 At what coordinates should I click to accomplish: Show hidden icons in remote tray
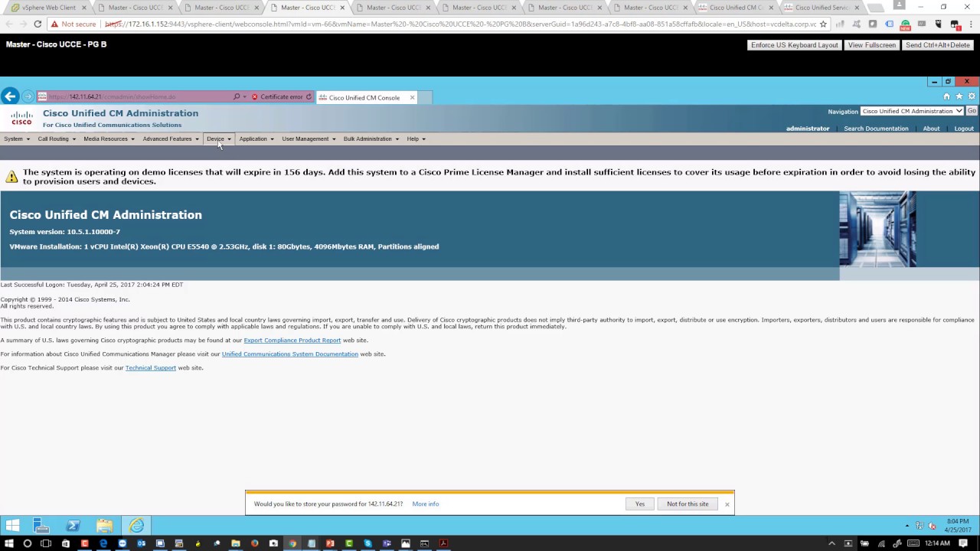coord(907,526)
